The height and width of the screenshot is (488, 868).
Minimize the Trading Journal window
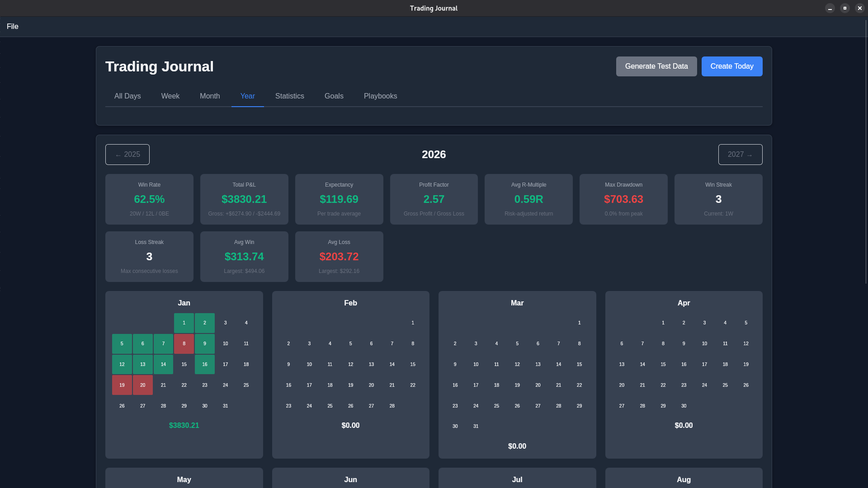830,8
